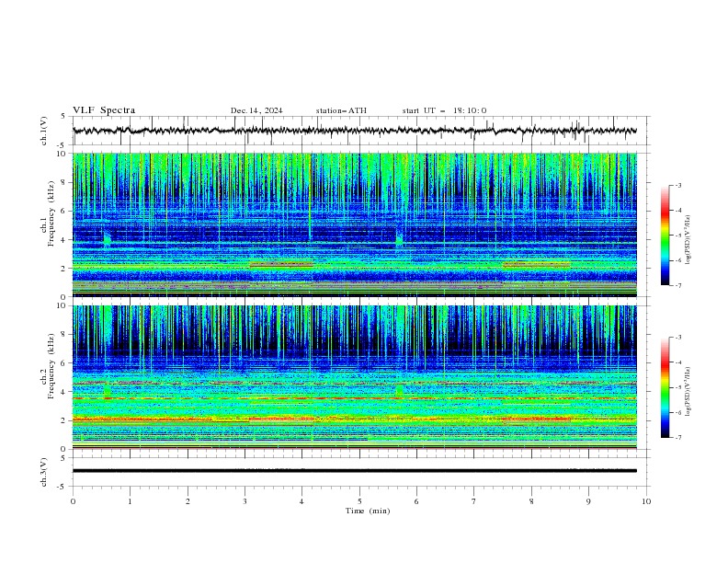This screenshot has width=728, height=563.
Task: Click the "Time (min)" axis label
Action: pos(368,511)
